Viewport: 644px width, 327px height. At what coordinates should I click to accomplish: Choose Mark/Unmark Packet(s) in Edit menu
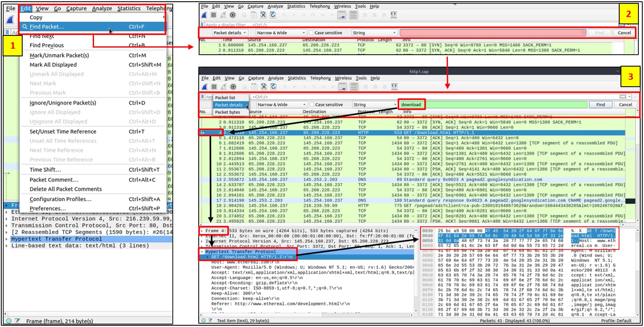(x=93, y=55)
